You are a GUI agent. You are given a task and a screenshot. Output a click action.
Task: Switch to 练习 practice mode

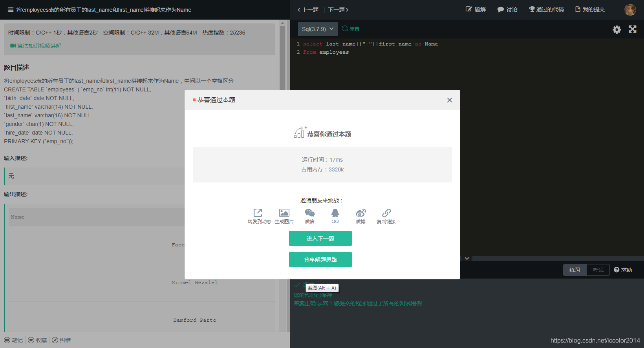point(575,270)
